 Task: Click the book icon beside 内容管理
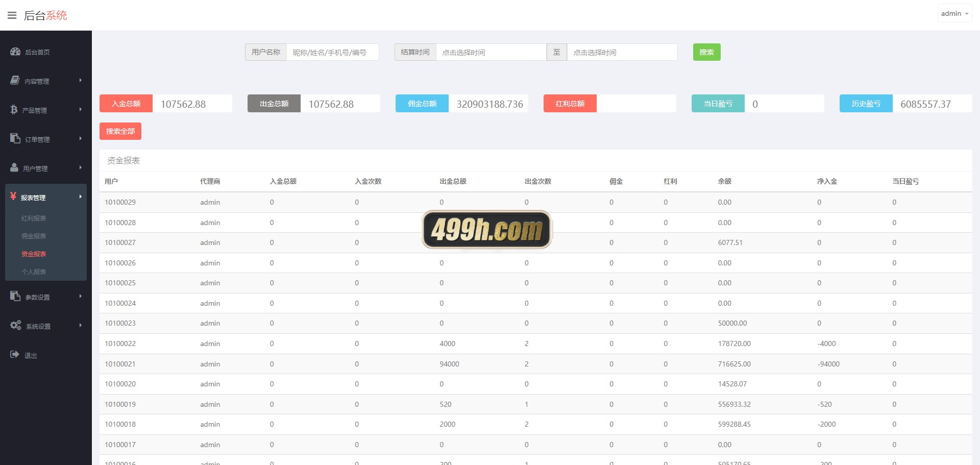pos(15,81)
